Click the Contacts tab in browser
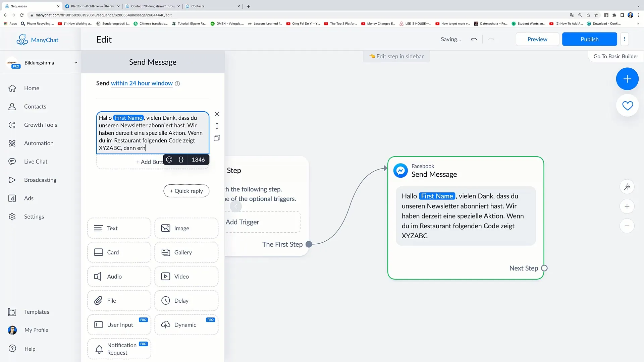The height and width of the screenshot is (362, 644). [197, 6]
